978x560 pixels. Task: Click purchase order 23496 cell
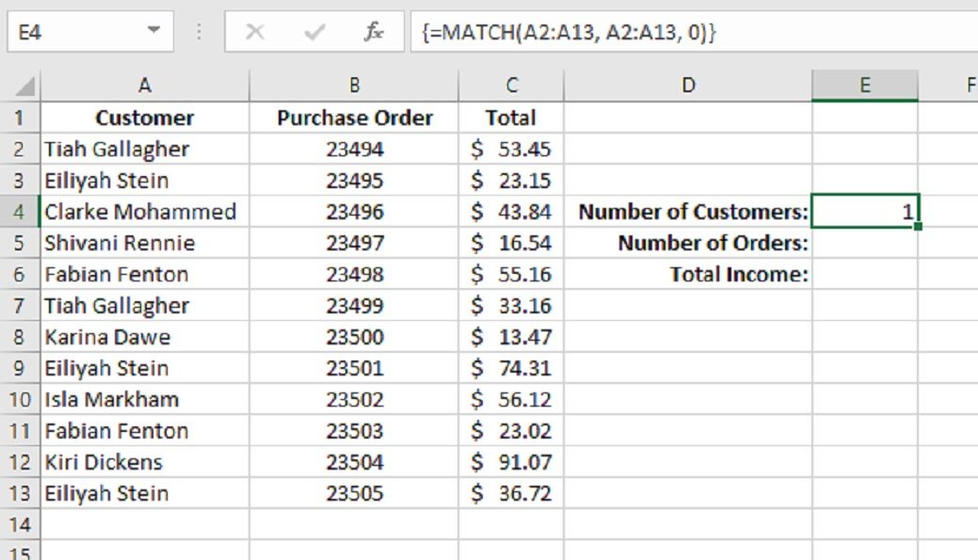(354, 212)
